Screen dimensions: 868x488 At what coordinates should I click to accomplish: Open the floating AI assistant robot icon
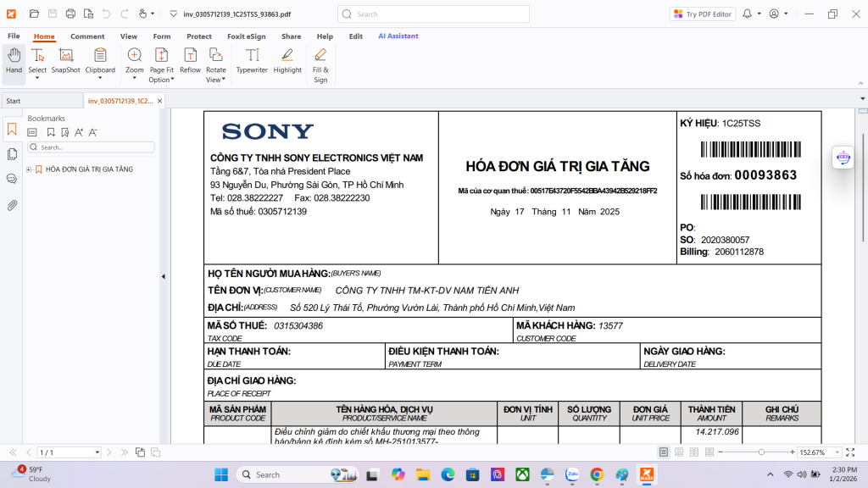pos(843,157)
